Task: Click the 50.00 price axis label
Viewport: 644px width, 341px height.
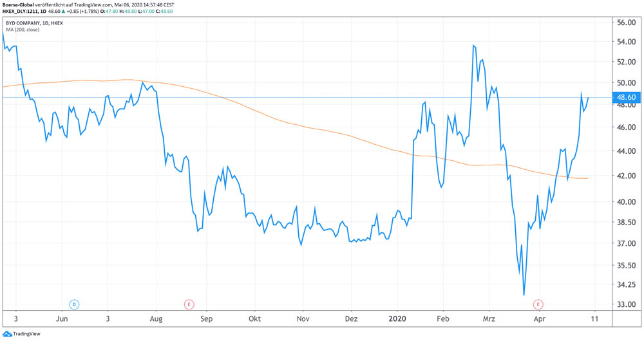Action: click(627, 83)
